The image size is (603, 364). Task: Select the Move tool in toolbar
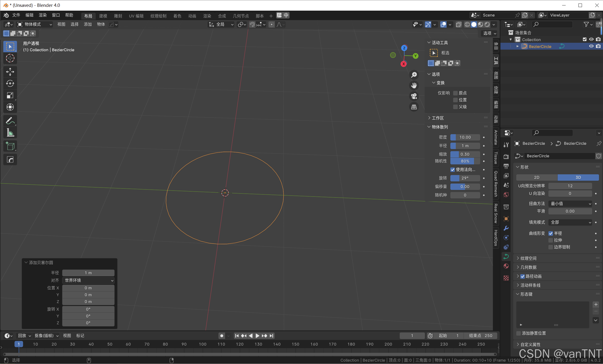pyautogui.click(x=10, y=72)
